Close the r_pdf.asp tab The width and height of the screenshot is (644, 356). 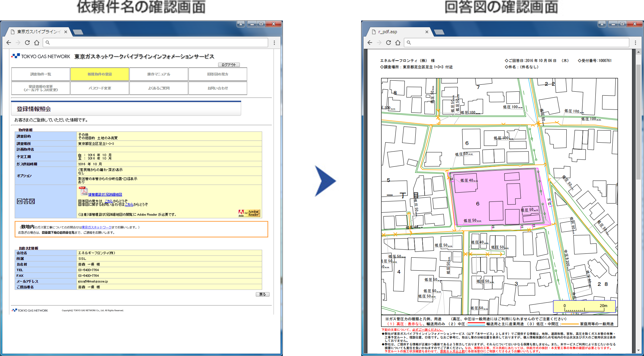[427, 32]
